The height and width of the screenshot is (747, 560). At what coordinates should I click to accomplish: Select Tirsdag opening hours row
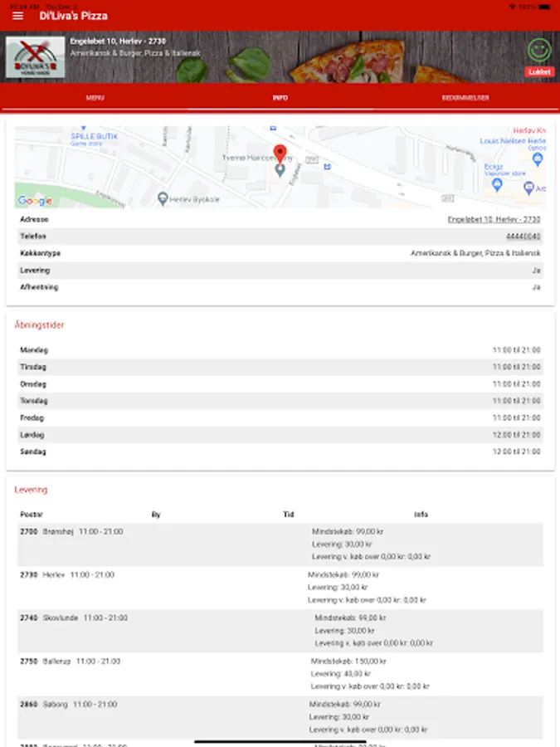tap(280, 367)
